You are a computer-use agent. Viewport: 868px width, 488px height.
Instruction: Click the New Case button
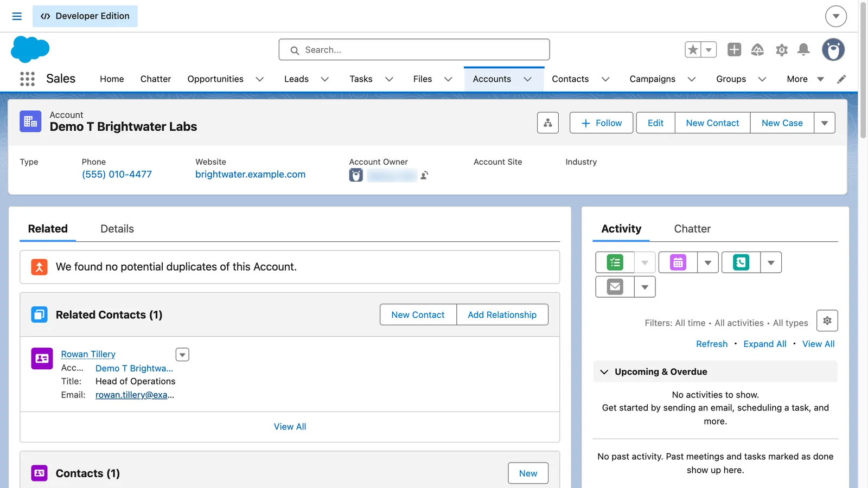[782, 123]
